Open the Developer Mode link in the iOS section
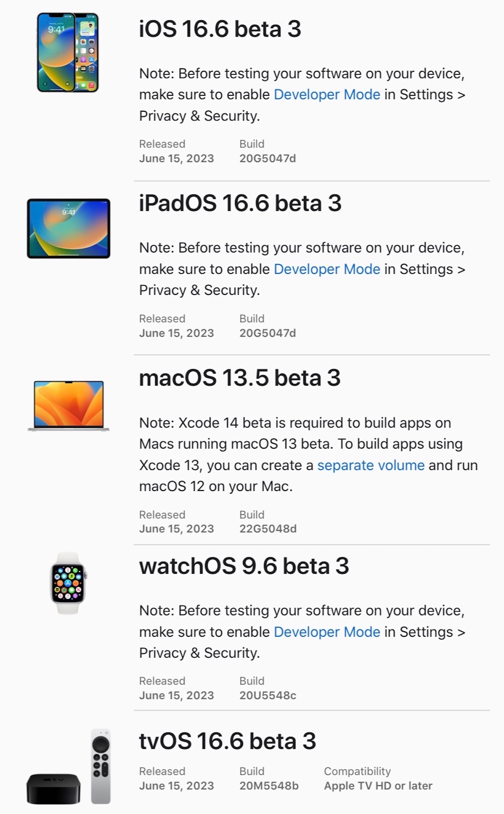Screen dimensions: 504x814 [328, 95]
